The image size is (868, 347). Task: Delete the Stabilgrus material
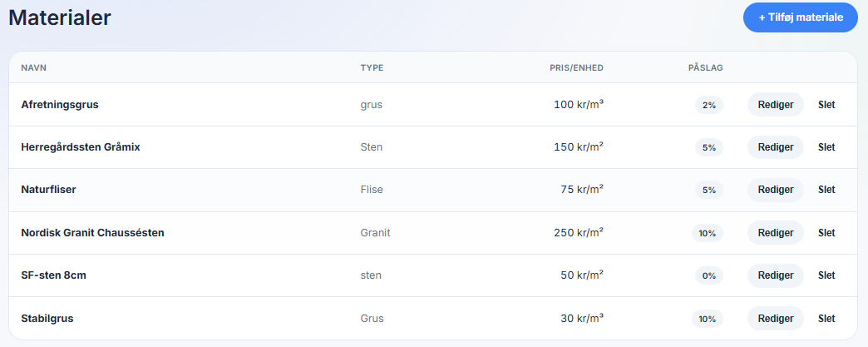[826, 319]
